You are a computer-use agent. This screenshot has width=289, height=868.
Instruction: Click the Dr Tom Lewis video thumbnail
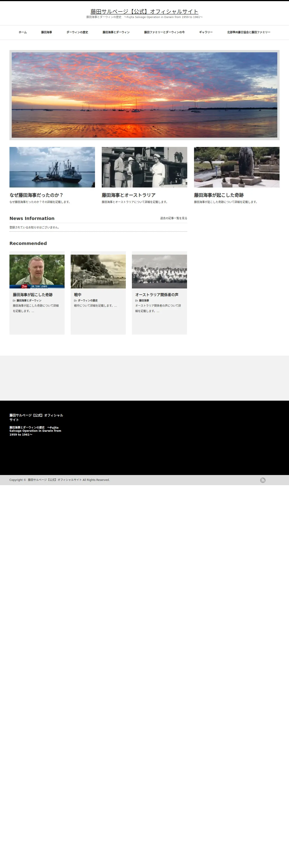[x=37, y=272]
